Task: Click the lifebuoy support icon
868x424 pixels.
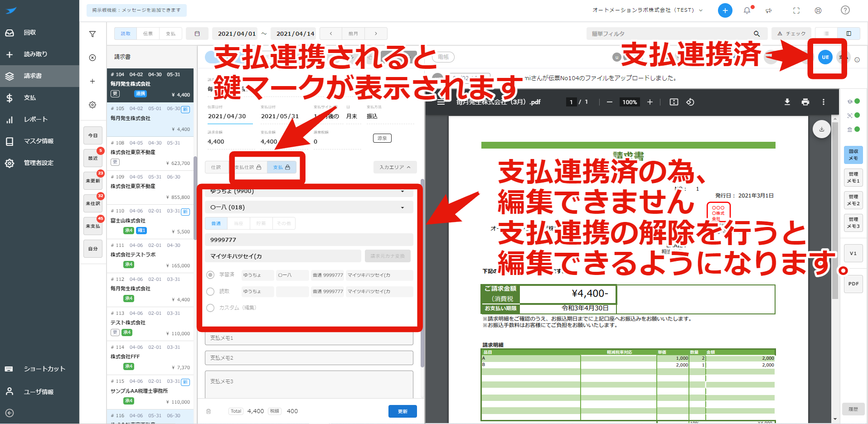Action: click(818, 10)
